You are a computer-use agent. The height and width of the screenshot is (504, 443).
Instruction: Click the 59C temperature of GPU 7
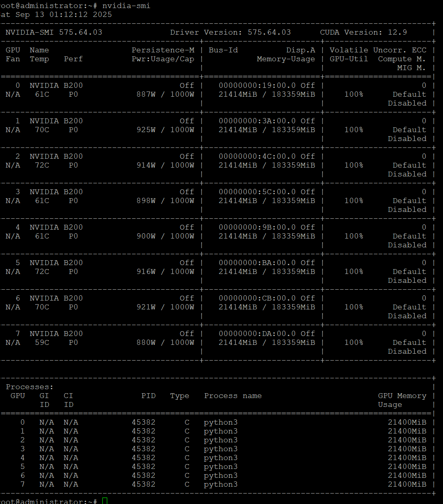(42, 342)
